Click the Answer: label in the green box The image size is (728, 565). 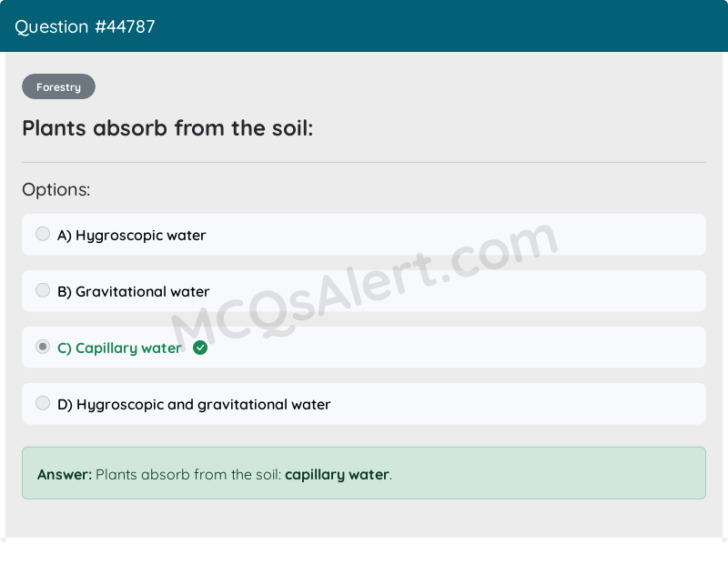58,474
